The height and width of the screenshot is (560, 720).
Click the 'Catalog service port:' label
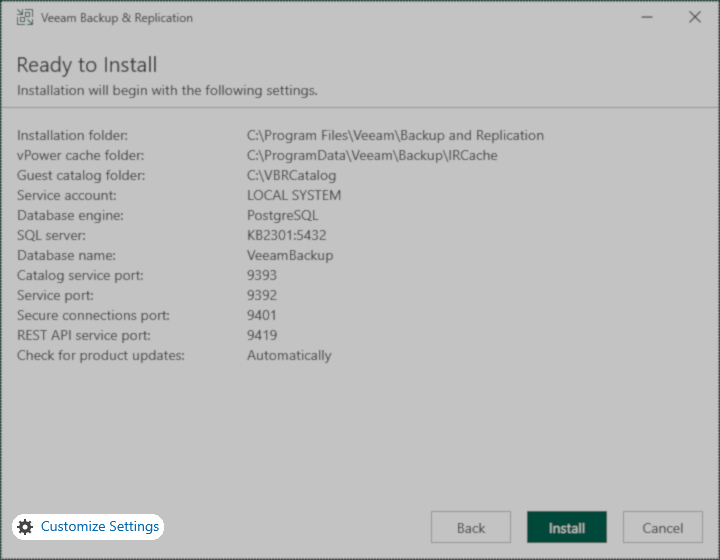click(x=80, y=275)
